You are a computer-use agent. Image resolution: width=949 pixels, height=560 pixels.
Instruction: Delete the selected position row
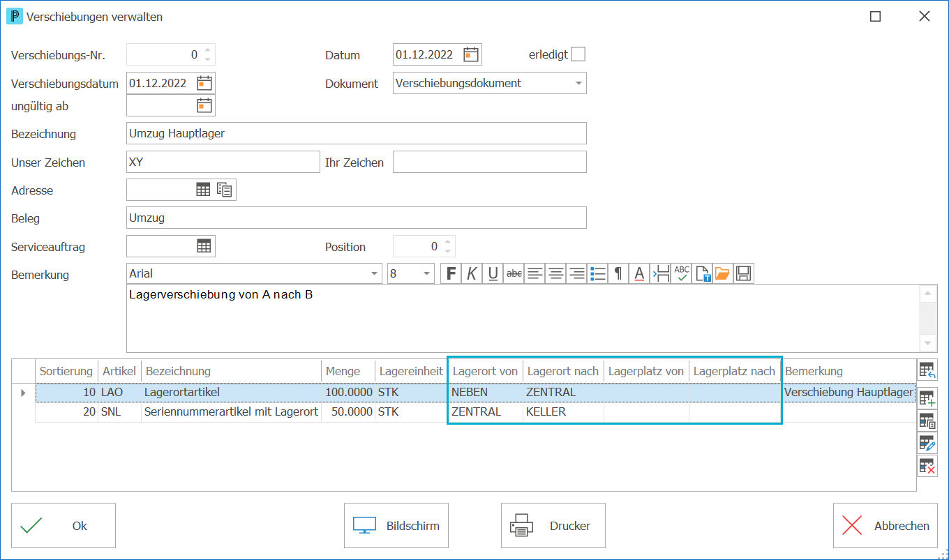[927, 466]
